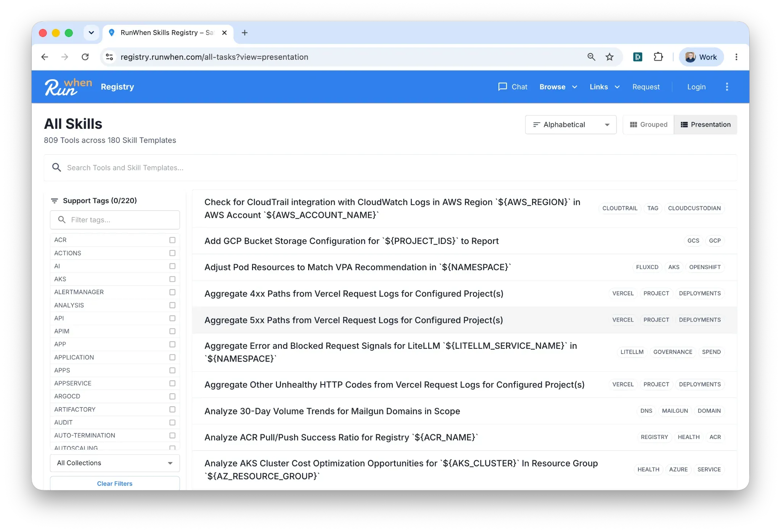Click the FLUXCD tag chip
Image resolution: width=781 pixels, height=532 pixels.
coord(647,267)
